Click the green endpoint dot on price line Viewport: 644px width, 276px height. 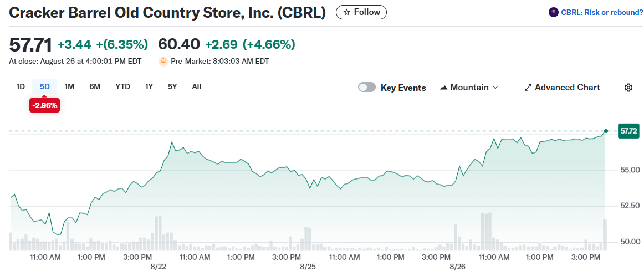(606, 131)
